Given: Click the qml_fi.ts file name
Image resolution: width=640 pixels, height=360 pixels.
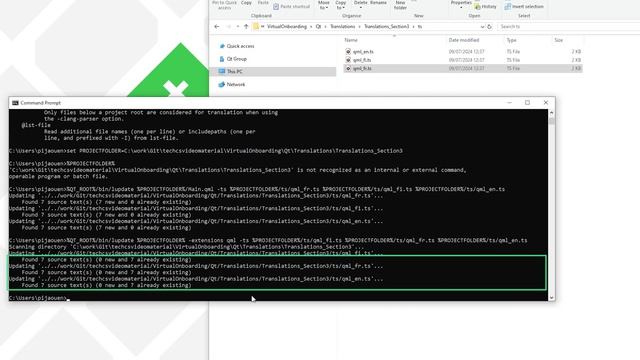Looking at the screenshot, I should click(362, 60).
